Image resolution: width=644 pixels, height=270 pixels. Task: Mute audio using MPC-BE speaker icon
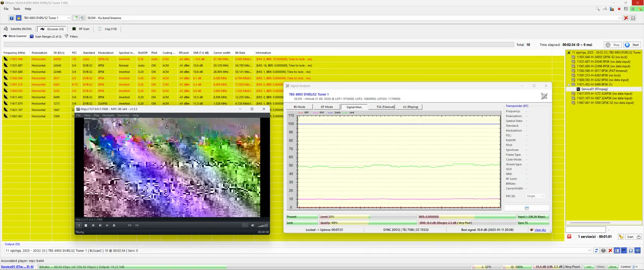253,225
